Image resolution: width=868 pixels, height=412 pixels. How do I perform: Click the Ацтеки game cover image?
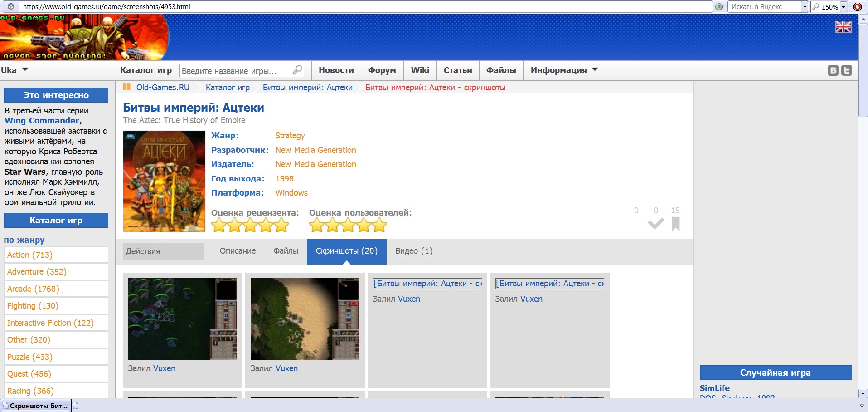point(164,181)
